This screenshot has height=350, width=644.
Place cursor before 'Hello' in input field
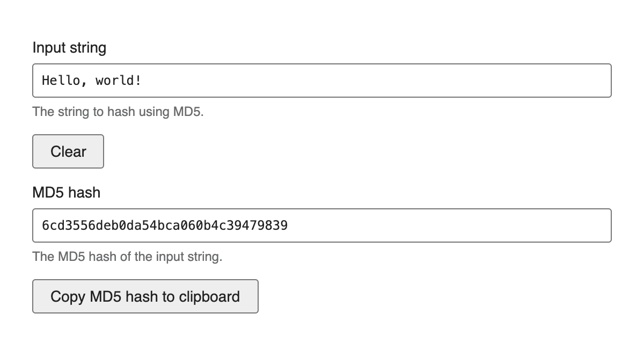click(42, 81)
